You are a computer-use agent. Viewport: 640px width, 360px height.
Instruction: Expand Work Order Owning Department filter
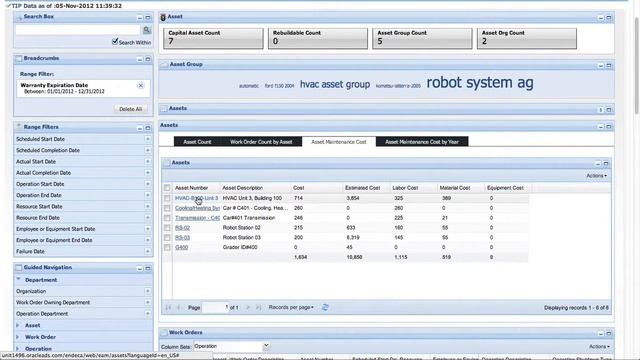pos(147,302)
